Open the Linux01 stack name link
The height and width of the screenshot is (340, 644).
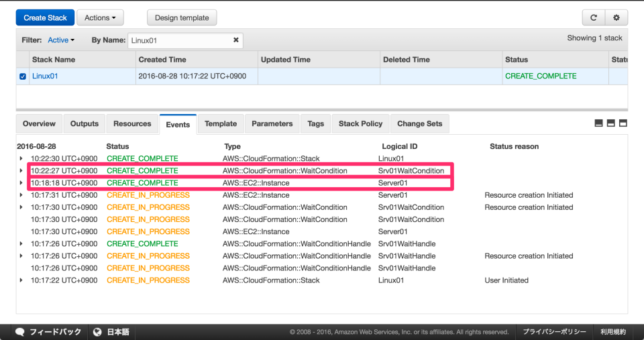45,76
